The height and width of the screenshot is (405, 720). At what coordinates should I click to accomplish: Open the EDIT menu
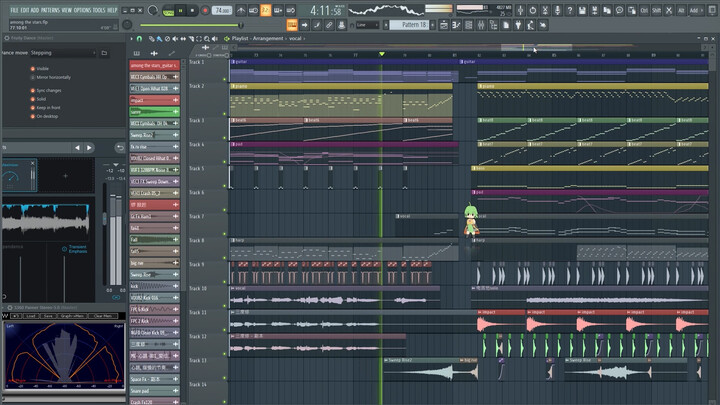tap(24, 10)
